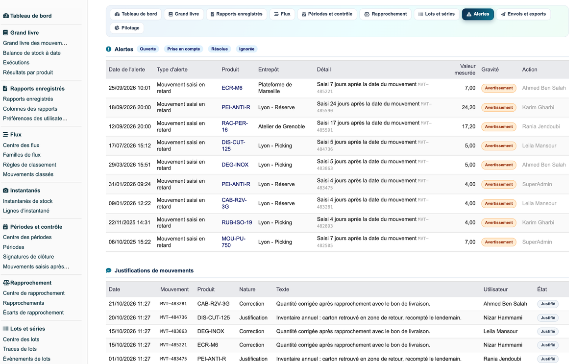Click the info icon beside Alertes section title
Viewport: 588px width, 364px height.
[109, 49]
